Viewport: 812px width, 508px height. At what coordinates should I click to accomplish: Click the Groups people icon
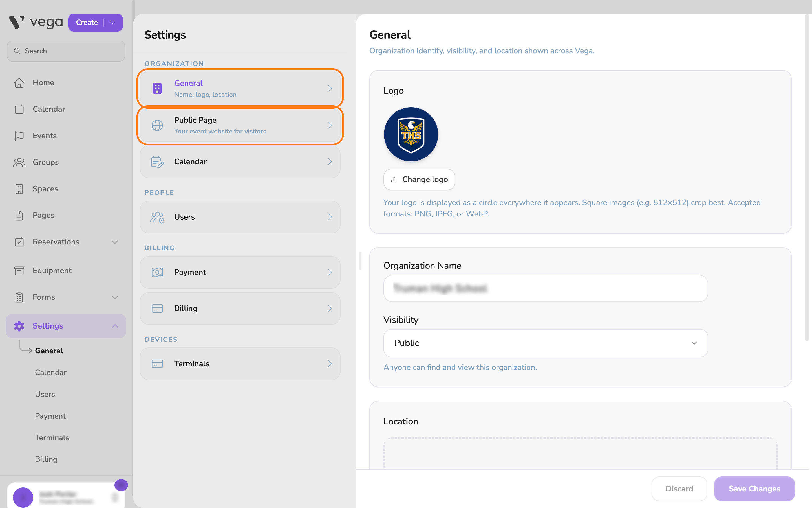coord(19,162)
